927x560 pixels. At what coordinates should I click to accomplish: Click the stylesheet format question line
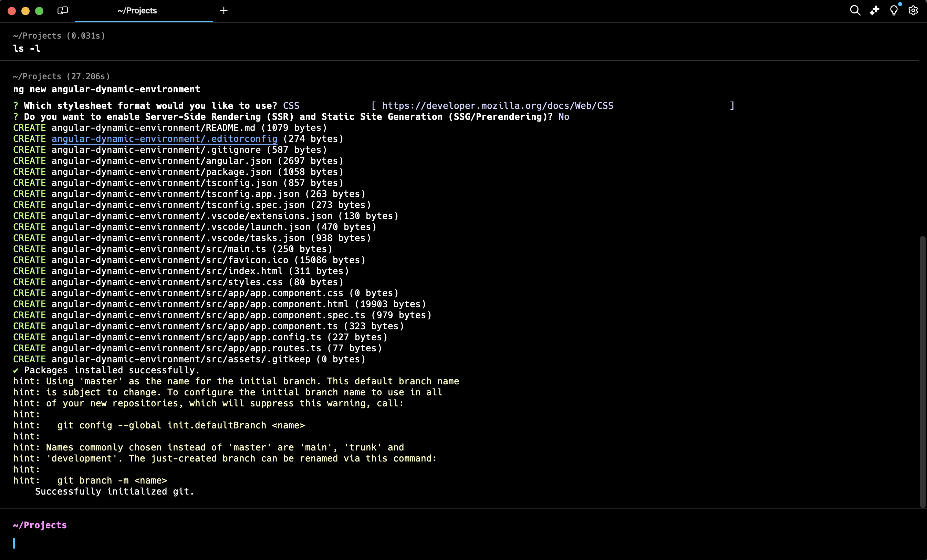pyautogui.click(x=374, y=106)
